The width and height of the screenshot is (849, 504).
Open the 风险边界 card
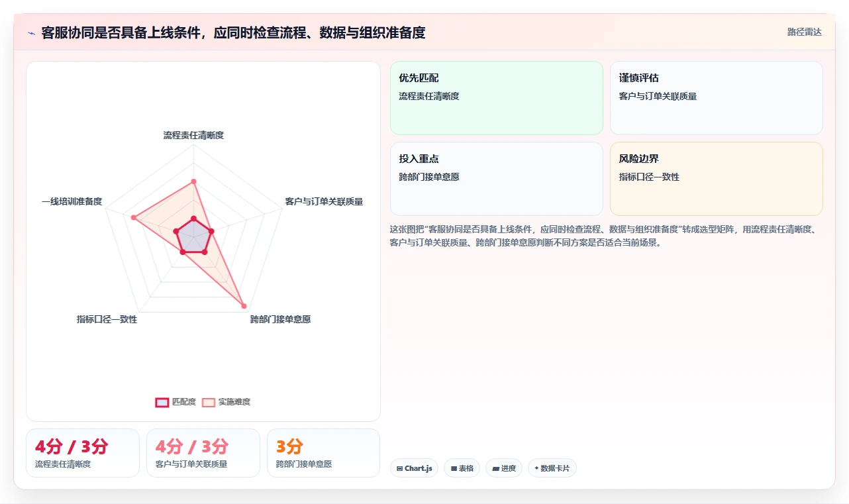point(717,179)
